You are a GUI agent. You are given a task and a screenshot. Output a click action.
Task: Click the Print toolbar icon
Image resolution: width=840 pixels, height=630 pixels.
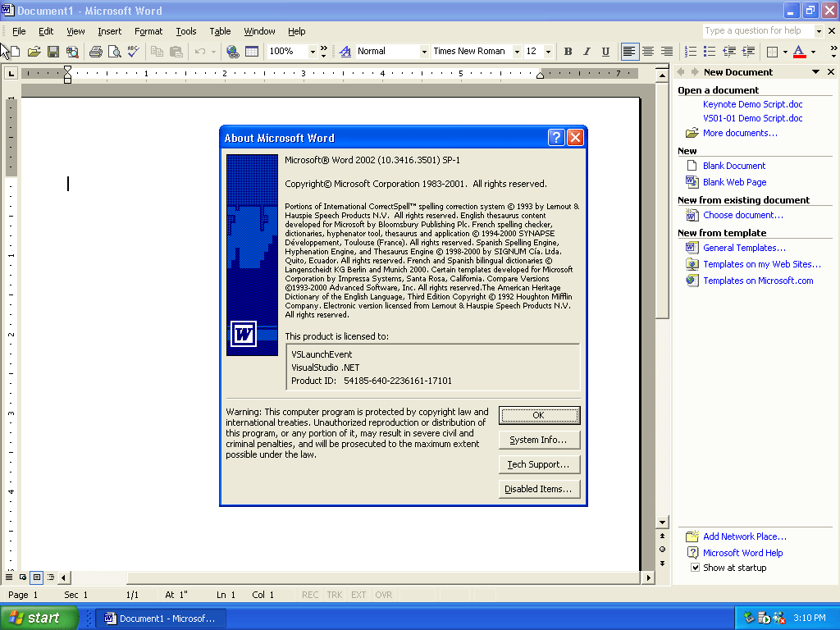[96, 52]
